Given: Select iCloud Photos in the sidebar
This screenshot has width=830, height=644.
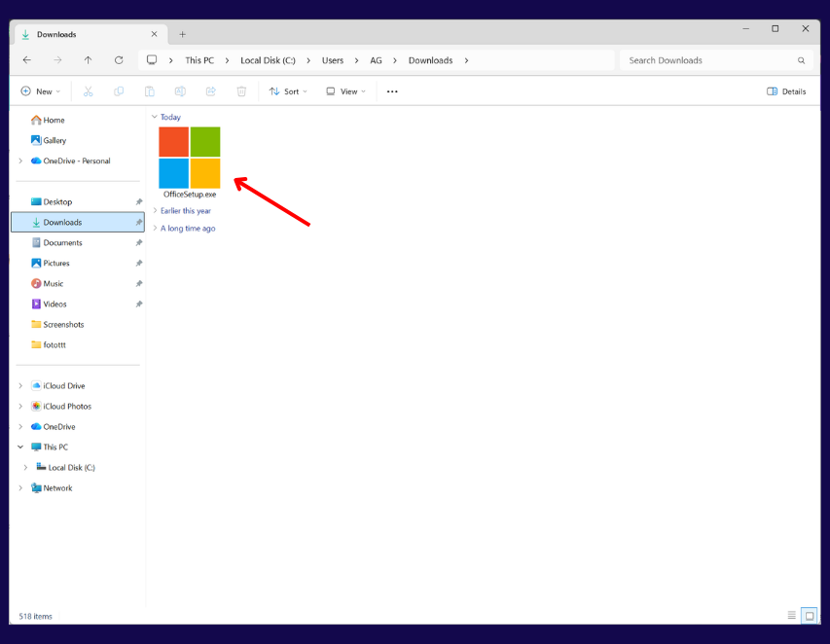Looking at the screenshot, I should click(x=61, y=407).
